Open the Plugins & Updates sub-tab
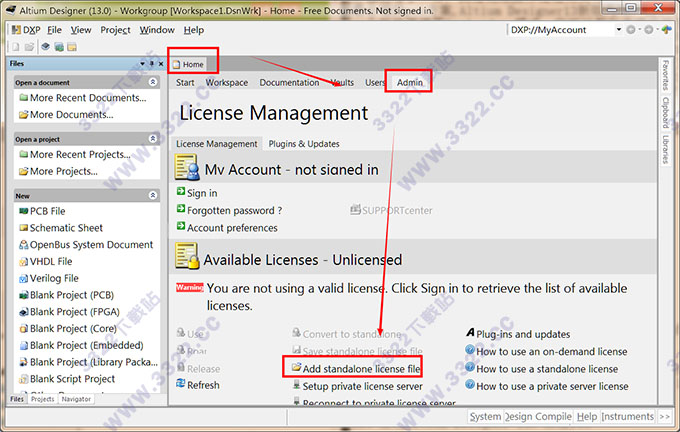Image resolution: width=680 pixels, height=432 pixels. [x=304, y=144]
